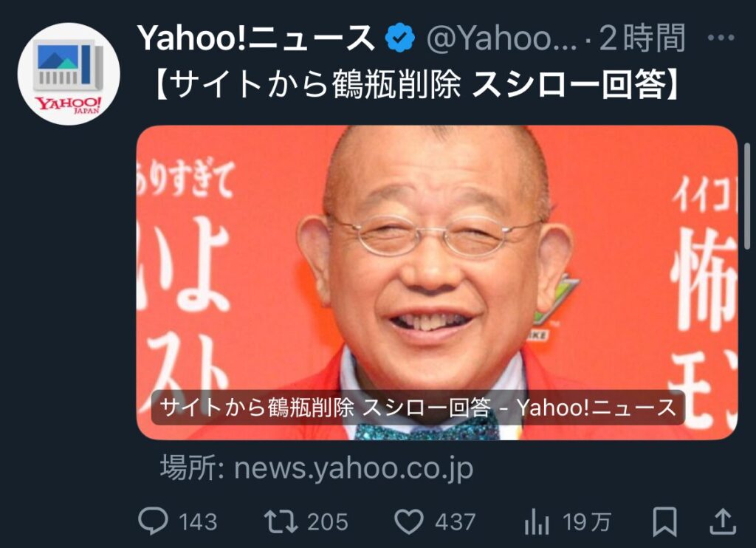Open Yahoo!ニュース account name
The height and width of the screenshot is (548, 756).
click(x=255, y=38)
